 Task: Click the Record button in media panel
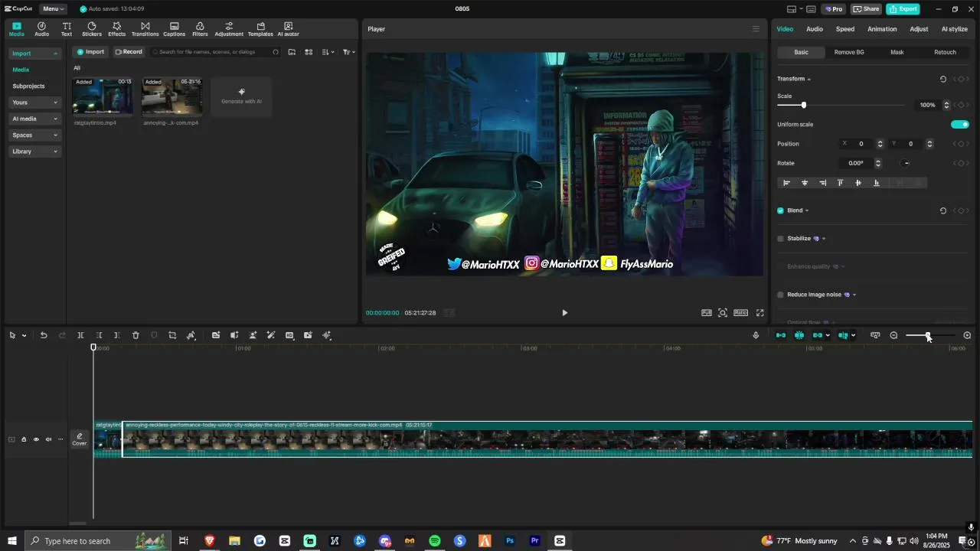coord(129,52)
